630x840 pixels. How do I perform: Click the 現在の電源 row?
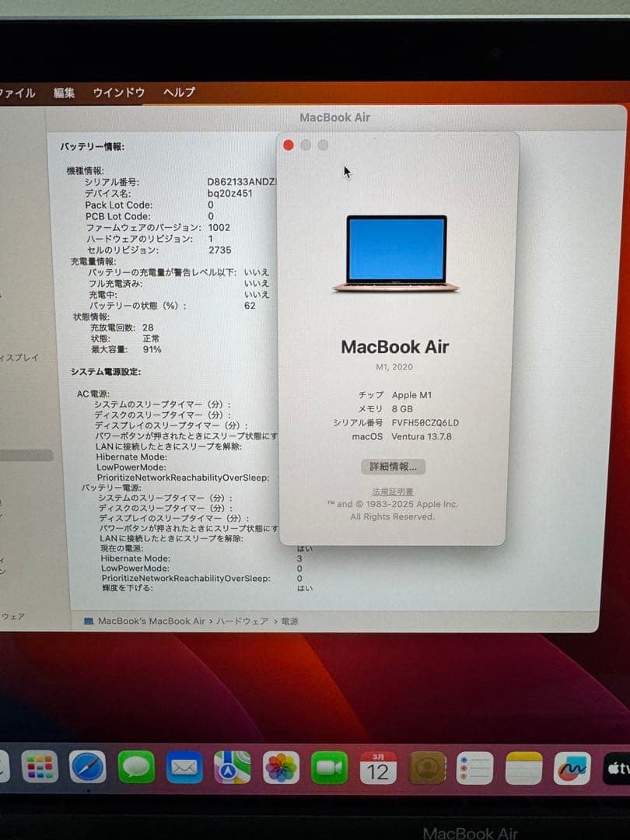[x=206, y=548]
